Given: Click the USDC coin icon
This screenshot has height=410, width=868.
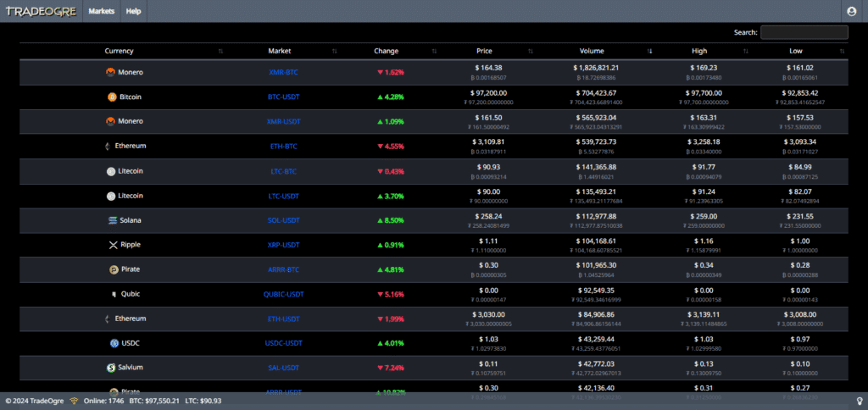Looking at the screenshot, I should [114, 343].
